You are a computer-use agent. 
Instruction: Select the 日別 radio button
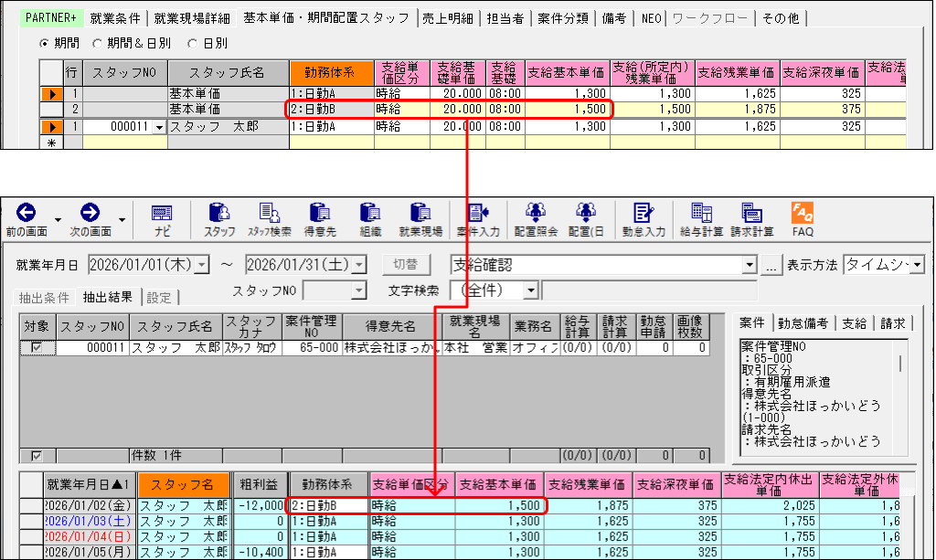click(192, 43)
